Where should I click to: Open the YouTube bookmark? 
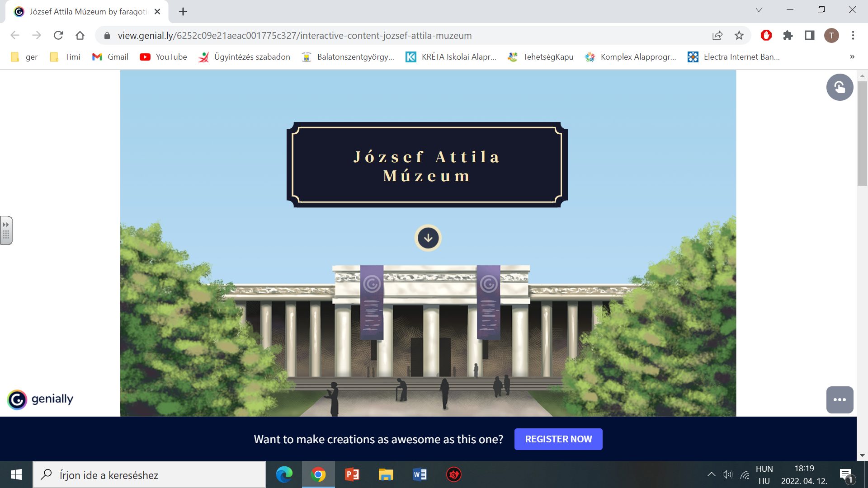pos(163,57)
